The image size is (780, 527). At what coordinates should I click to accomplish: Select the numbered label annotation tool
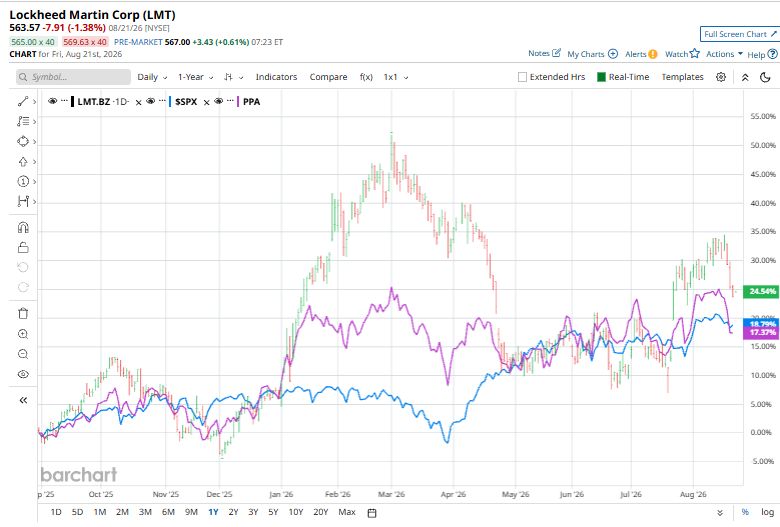tap(23, 181)
